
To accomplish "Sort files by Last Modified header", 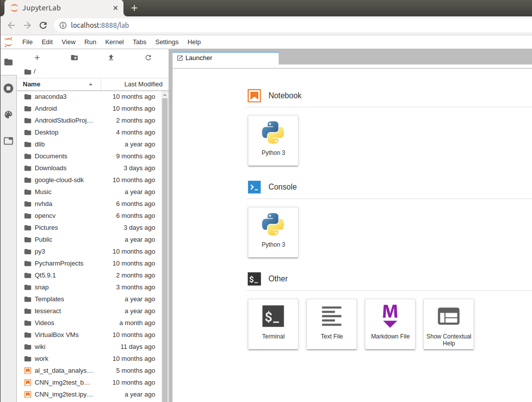I will point(135,84).
